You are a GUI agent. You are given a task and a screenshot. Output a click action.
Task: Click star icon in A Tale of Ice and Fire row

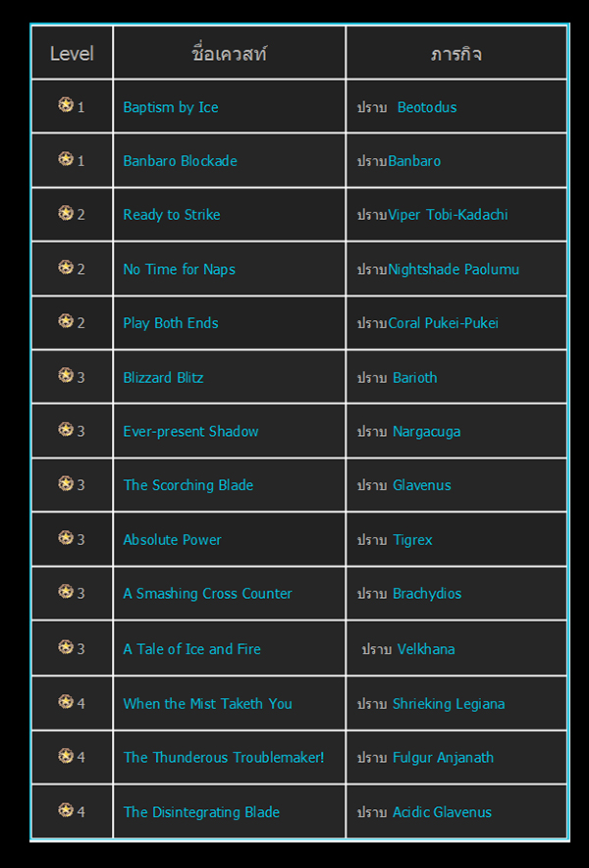point(66,647)
